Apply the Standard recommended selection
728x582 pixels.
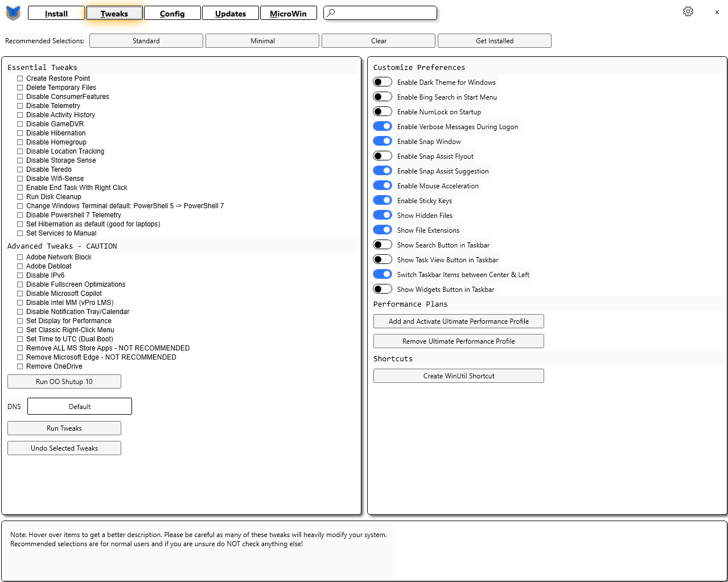point(146,40)
